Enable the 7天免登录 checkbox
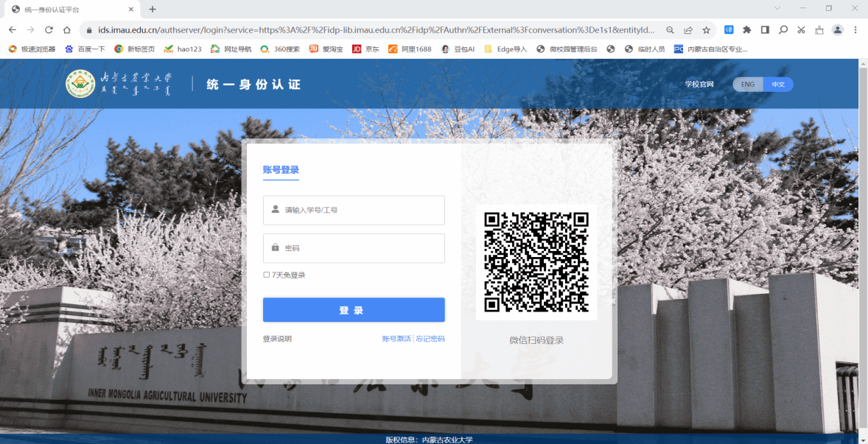868x444 pixels. (266, 275)
